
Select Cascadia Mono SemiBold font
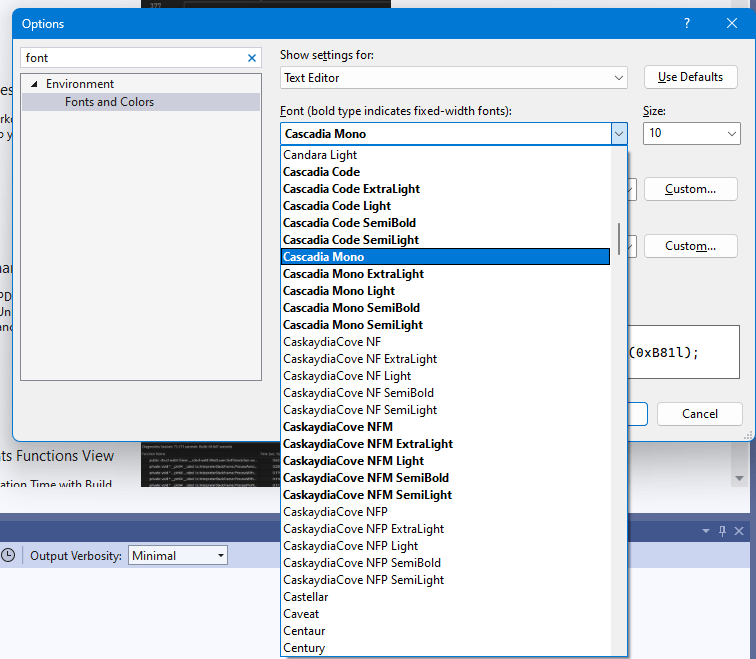pyautogui.click(x=445, y=308)
